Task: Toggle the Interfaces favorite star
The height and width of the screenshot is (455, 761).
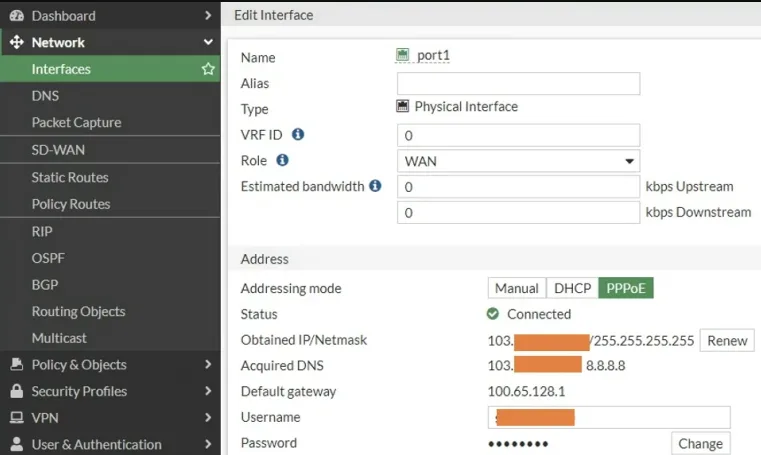Action: [208, 70]
